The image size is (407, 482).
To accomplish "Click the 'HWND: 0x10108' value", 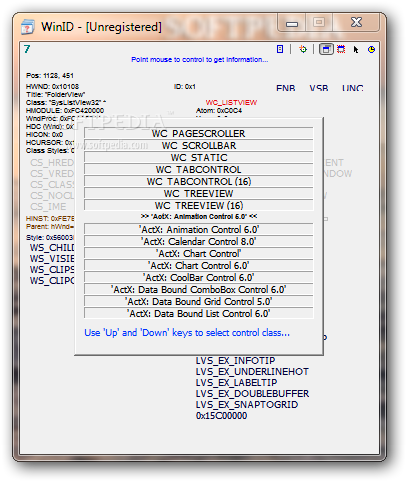I will point(52,87).
